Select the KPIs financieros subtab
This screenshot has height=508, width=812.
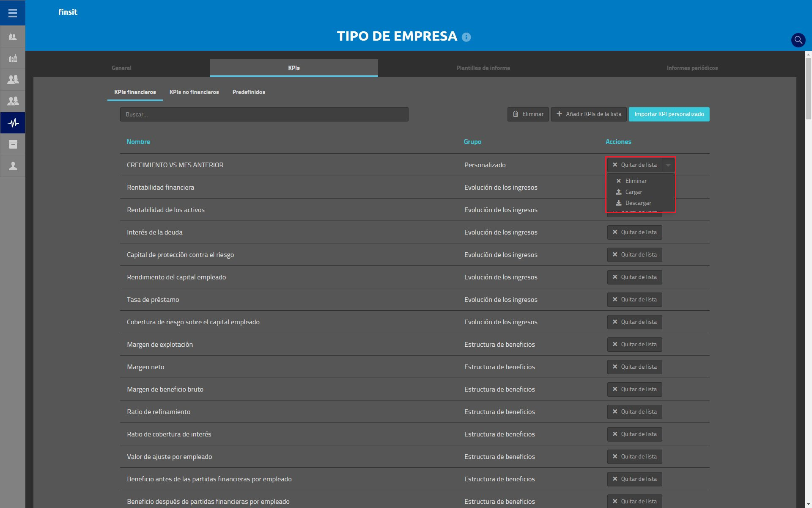[x=135, y=92]
